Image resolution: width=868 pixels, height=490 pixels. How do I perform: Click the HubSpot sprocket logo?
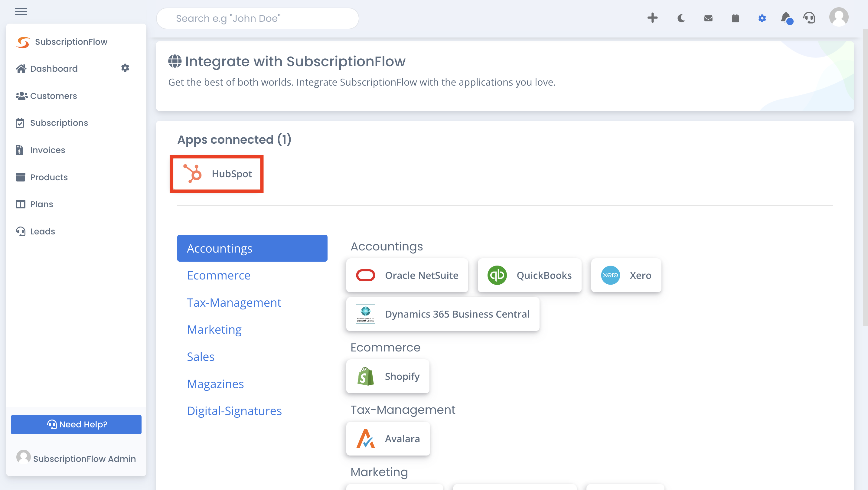pos(192,174)
